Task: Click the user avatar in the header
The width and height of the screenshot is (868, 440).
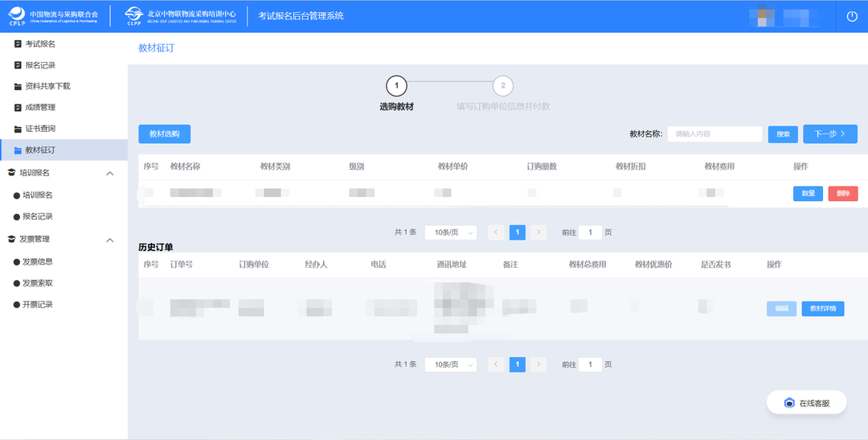Action: (763, 16)
